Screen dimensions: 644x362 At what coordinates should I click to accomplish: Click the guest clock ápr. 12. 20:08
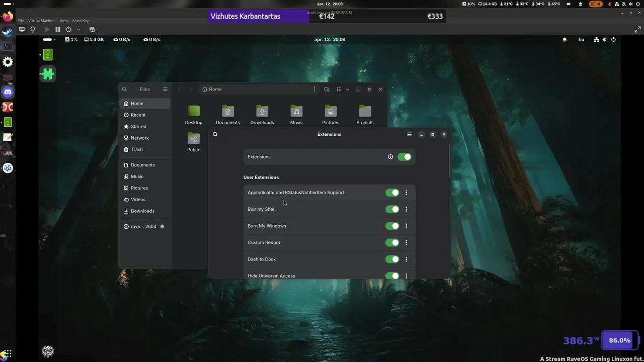(330, 39)
